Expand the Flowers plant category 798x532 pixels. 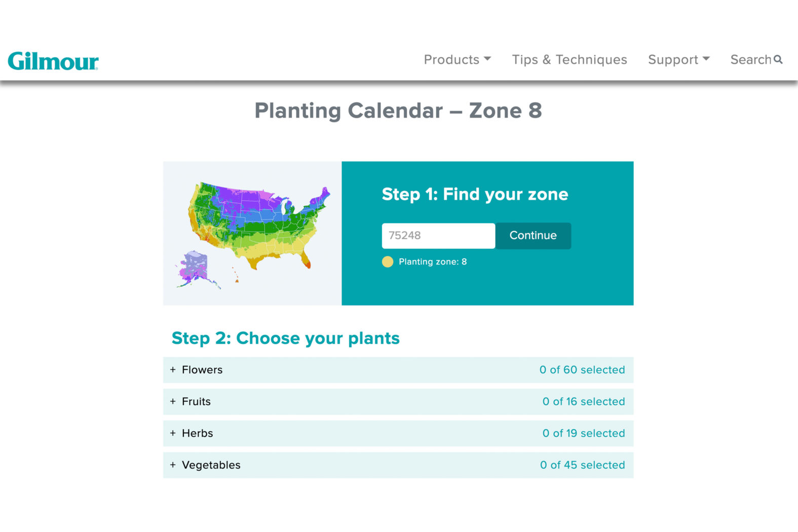(x=202, y=370)
